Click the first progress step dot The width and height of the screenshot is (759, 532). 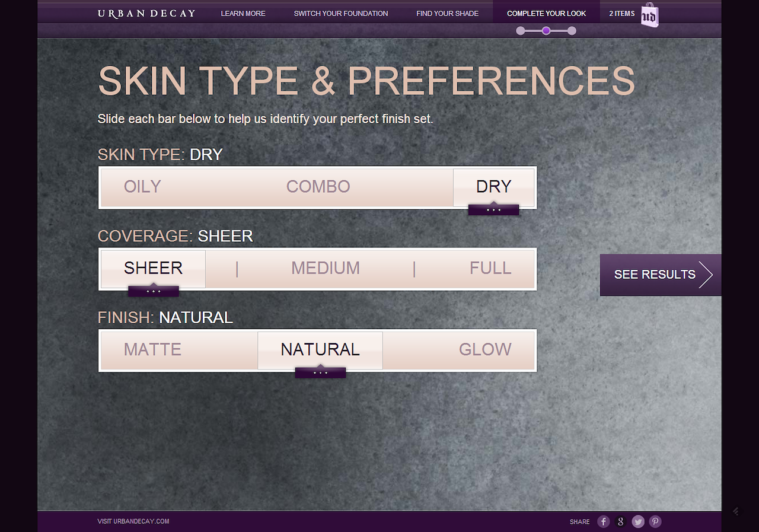click(521, 31)
